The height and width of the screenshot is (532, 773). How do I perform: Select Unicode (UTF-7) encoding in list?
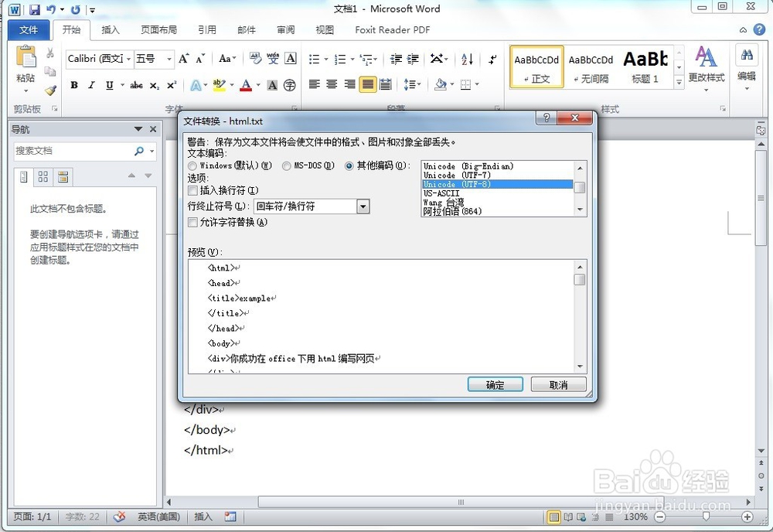(497, 175)
